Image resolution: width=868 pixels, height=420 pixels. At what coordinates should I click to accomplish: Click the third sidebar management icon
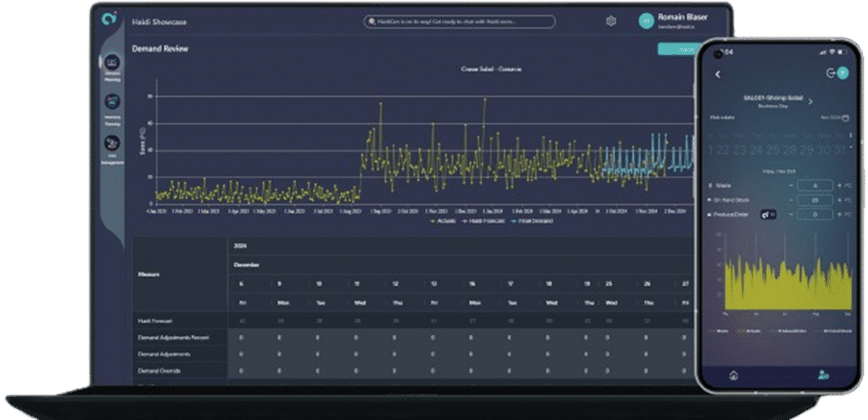click(112, 142)
